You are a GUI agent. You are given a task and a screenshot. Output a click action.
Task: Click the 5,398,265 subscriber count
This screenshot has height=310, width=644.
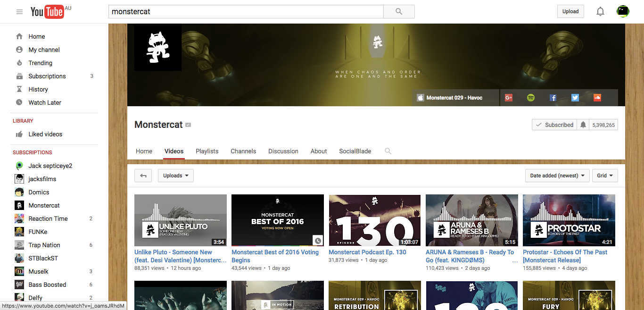(x=603, y=125)
